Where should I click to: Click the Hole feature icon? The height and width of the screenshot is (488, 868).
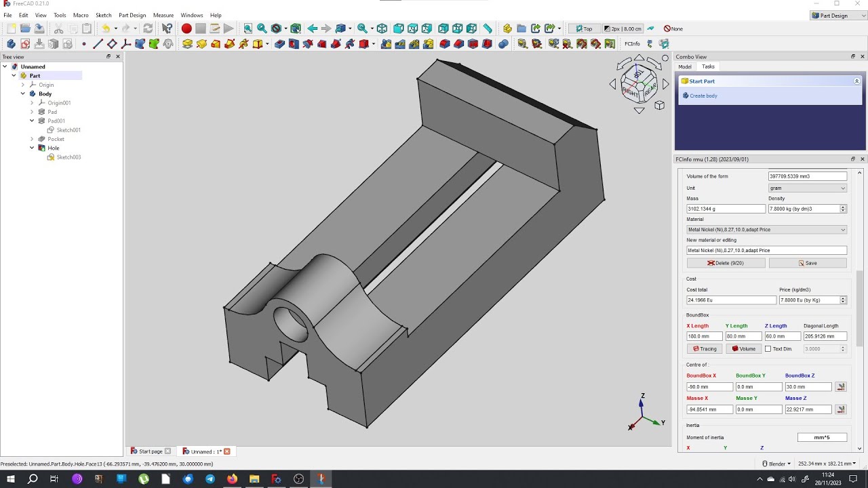point(294,44)
